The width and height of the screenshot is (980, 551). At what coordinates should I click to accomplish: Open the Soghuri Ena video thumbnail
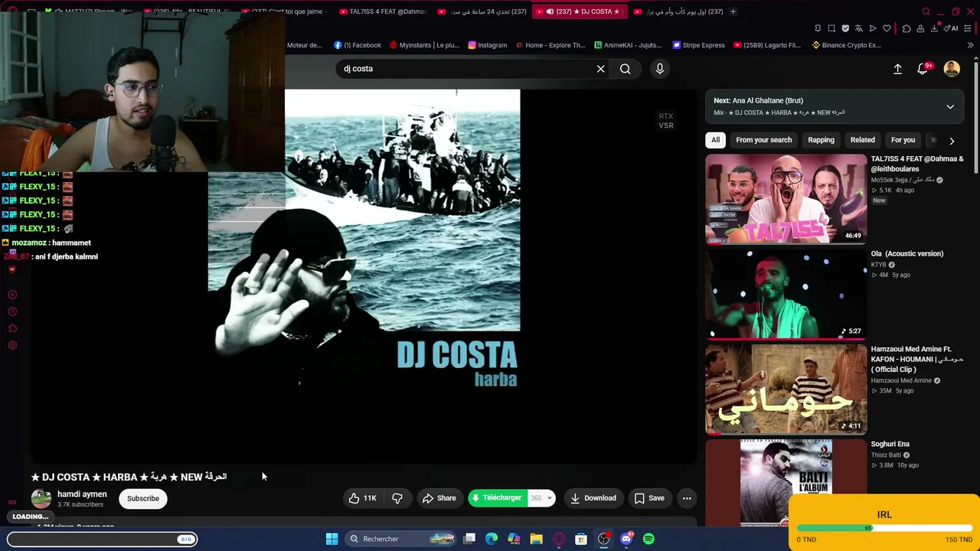786,483
